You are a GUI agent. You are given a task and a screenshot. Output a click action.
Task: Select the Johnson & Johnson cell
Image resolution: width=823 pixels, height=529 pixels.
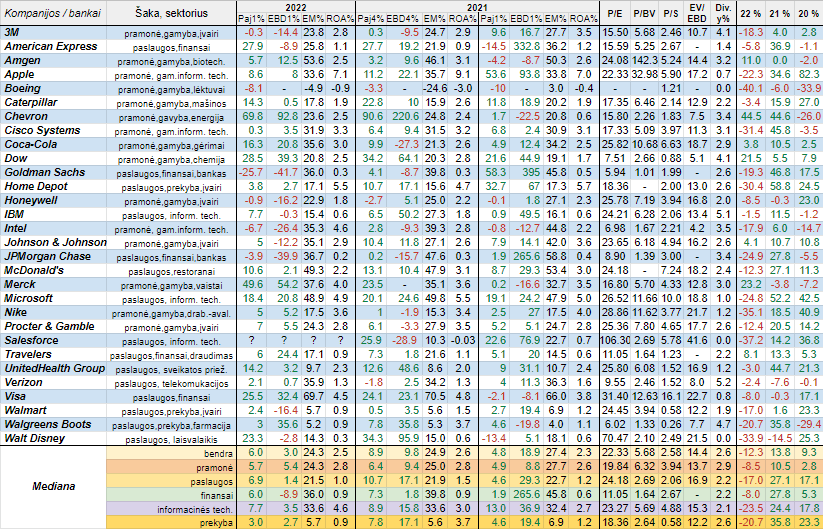[54, 242]
